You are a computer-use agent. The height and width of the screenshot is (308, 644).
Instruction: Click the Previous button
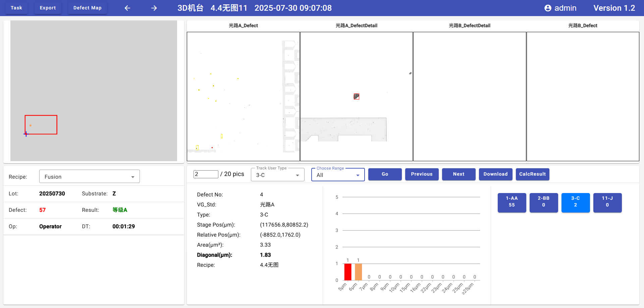coord(422,174)
